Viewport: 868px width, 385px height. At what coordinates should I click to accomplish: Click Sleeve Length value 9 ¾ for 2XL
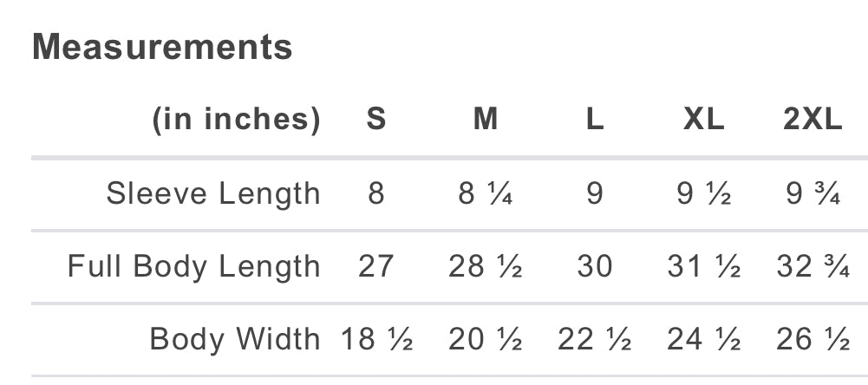(x=813, y=193)
